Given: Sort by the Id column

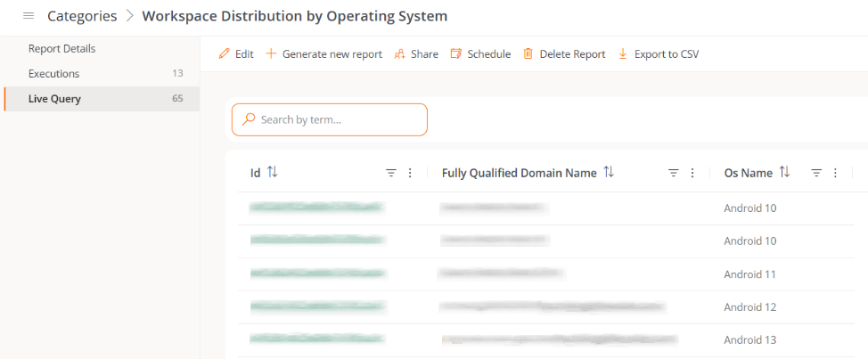Looking at the screenshot, I should (273, 173).
